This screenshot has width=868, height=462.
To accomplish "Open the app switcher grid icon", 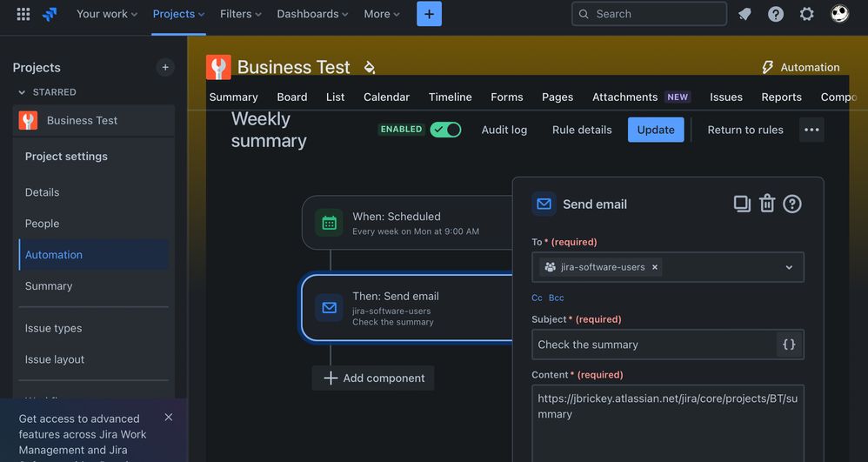I will pyautogui.click(x=23, y=14).
